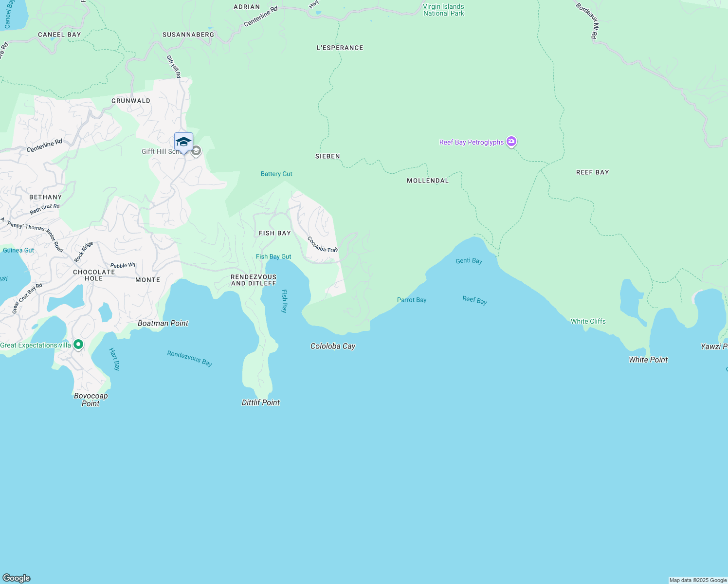The image size is (728, 584).
Task: Click the Reef Bay Petroglyphs label
Action: (x=472, y=143)
